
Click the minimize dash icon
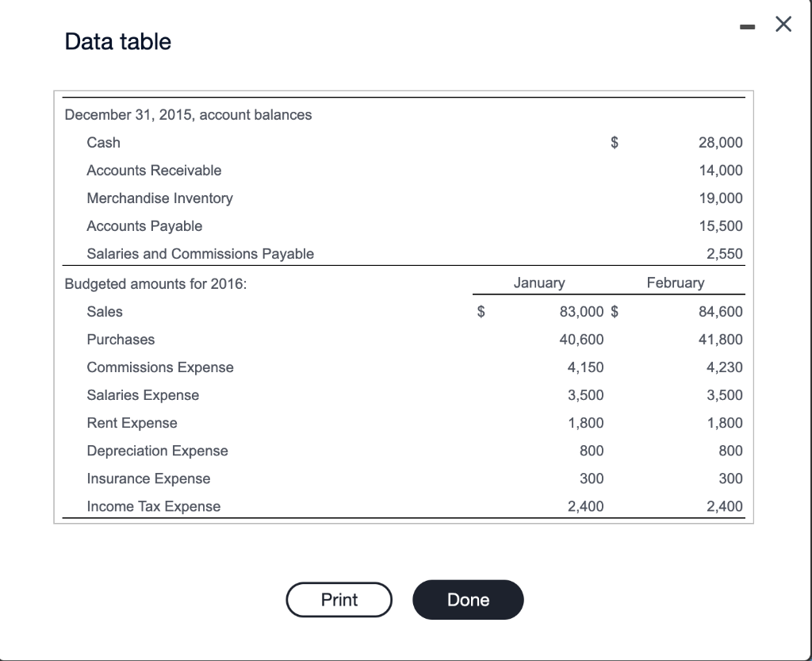(746, 25)
